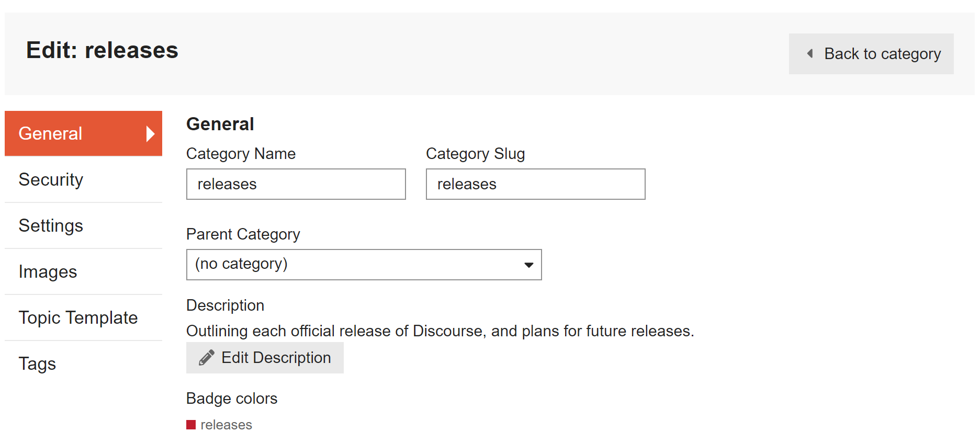The height and width of the screenshot is (443, 980).
Task: Click the right arrow on the General tab
Action: pyautogui.click(x=150, y=134)
